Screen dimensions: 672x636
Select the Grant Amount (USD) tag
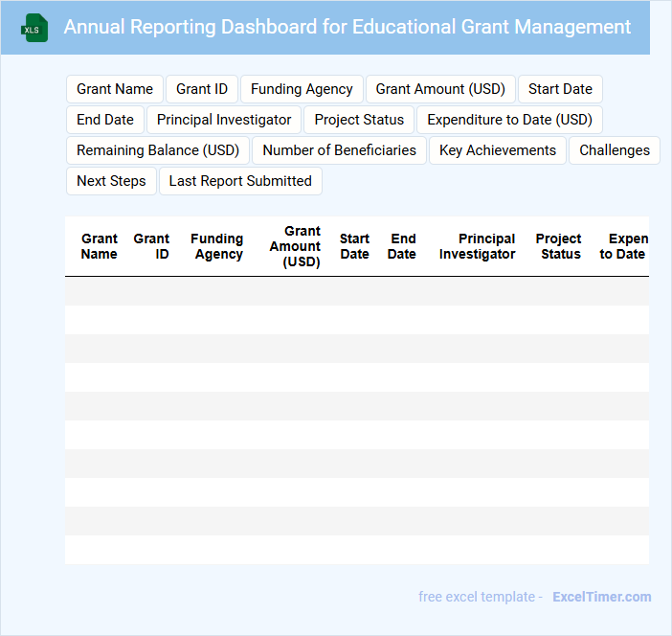coord(440,89)
